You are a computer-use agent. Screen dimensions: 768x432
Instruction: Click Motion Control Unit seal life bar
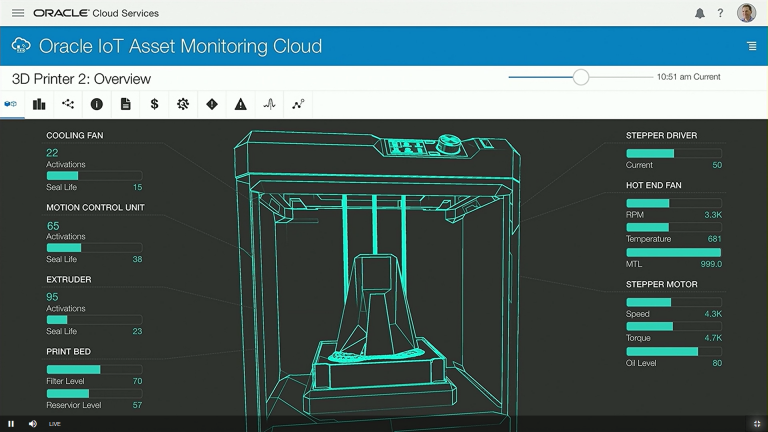(x=94, y=248)
